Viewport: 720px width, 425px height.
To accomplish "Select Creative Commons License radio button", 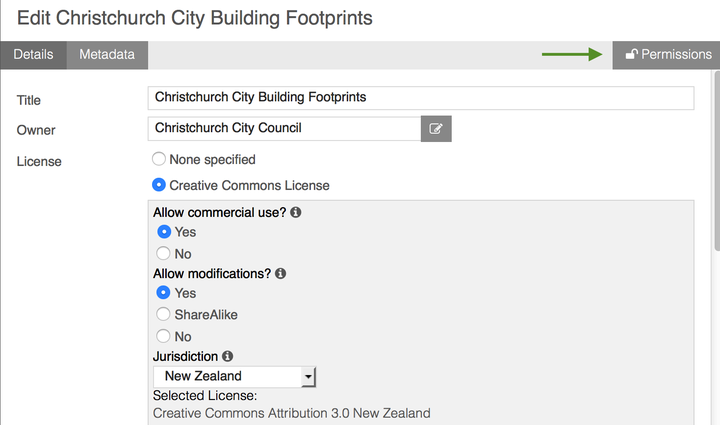I will click(159, 185).
